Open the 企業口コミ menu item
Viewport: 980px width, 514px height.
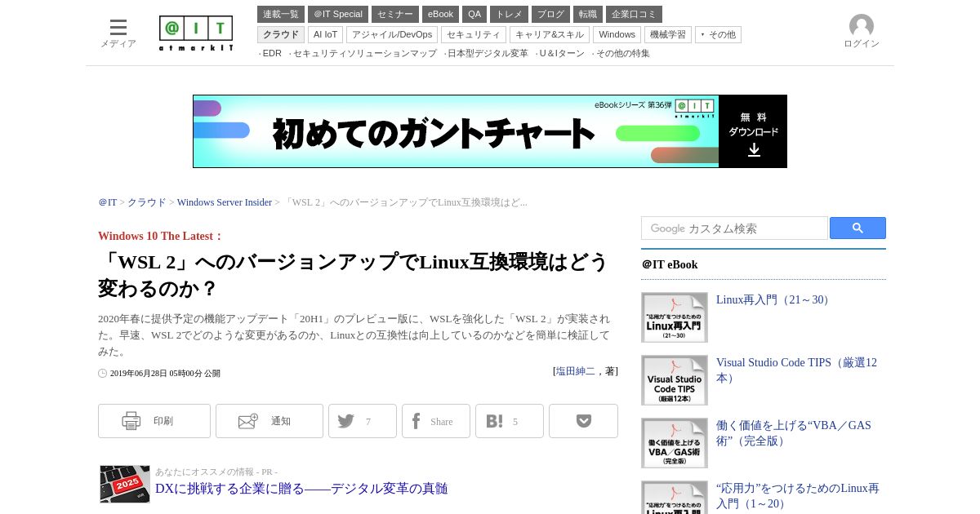point(634,14)
